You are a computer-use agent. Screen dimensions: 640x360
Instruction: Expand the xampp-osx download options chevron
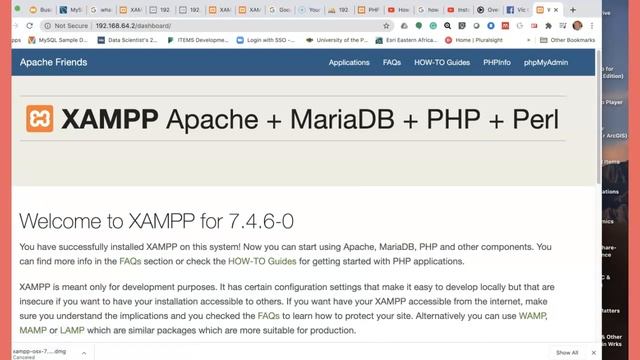(84, 353)
